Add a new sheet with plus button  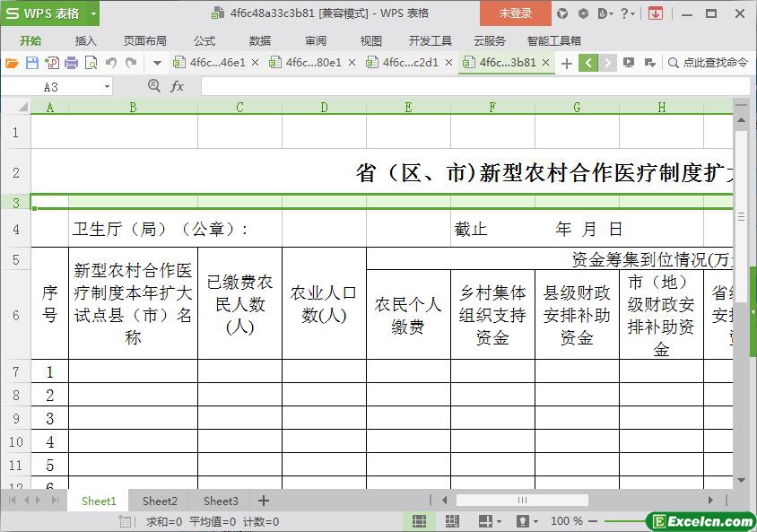click(264, 501)
